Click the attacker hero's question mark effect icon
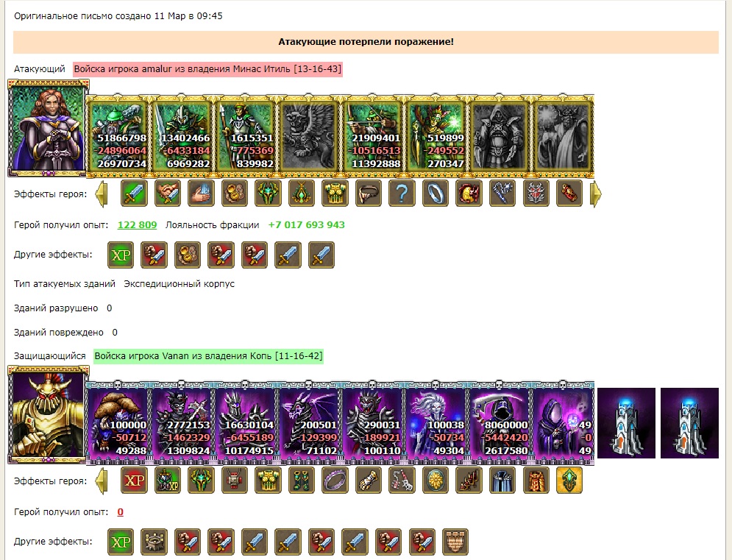The width and height of the screenshot is (732, 560). [x=402, y=194]
